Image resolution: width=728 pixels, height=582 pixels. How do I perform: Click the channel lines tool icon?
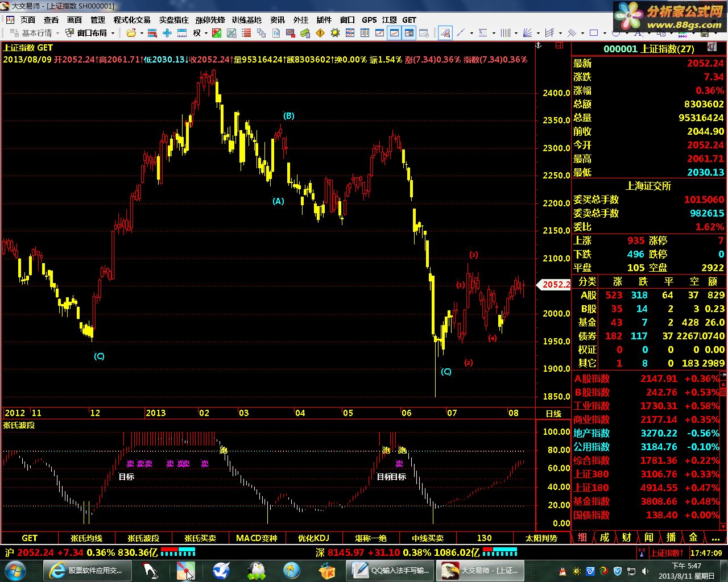pyautogui.click(x=549, y=33)
